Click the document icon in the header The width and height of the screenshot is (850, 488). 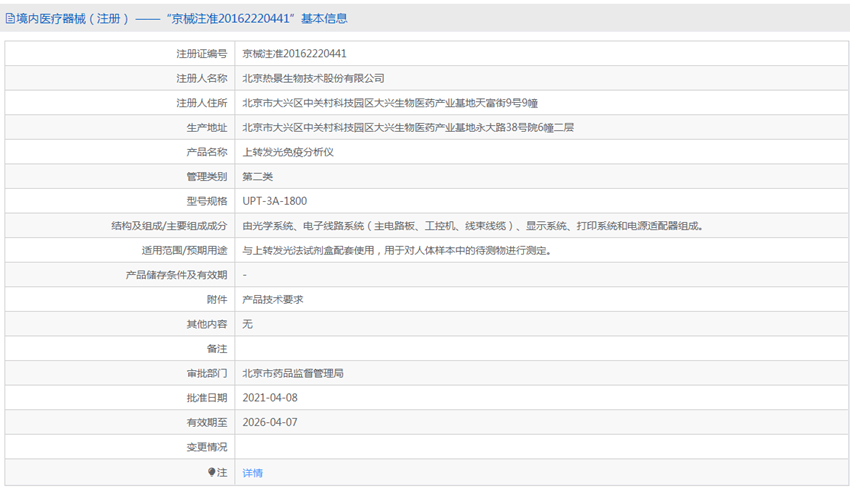pyautogui.click(x=10, y=19)
